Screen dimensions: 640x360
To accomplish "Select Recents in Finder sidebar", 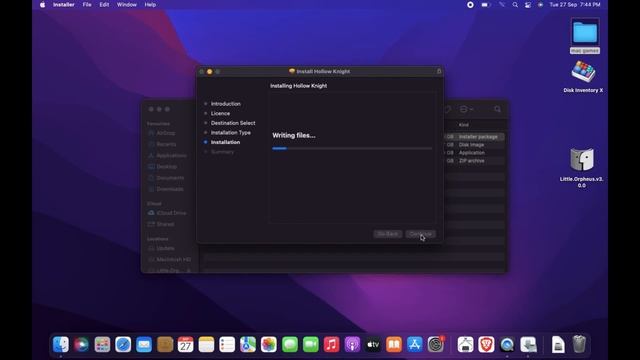I will click(166, 144).
